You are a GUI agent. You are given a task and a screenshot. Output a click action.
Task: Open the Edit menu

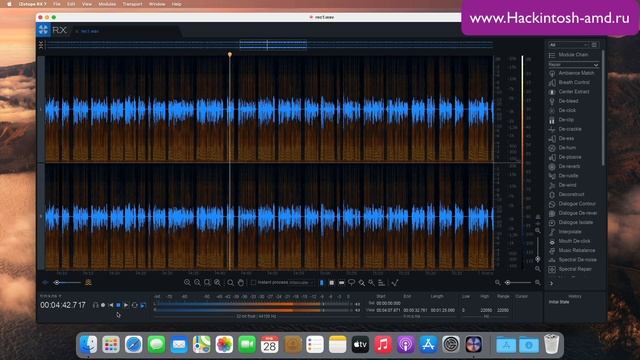[x=71, y=4]
